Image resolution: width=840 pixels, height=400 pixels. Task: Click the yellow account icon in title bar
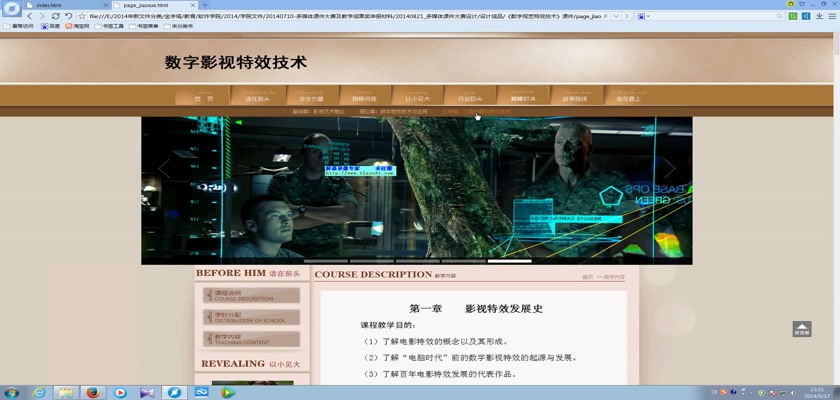coord(791,4)
